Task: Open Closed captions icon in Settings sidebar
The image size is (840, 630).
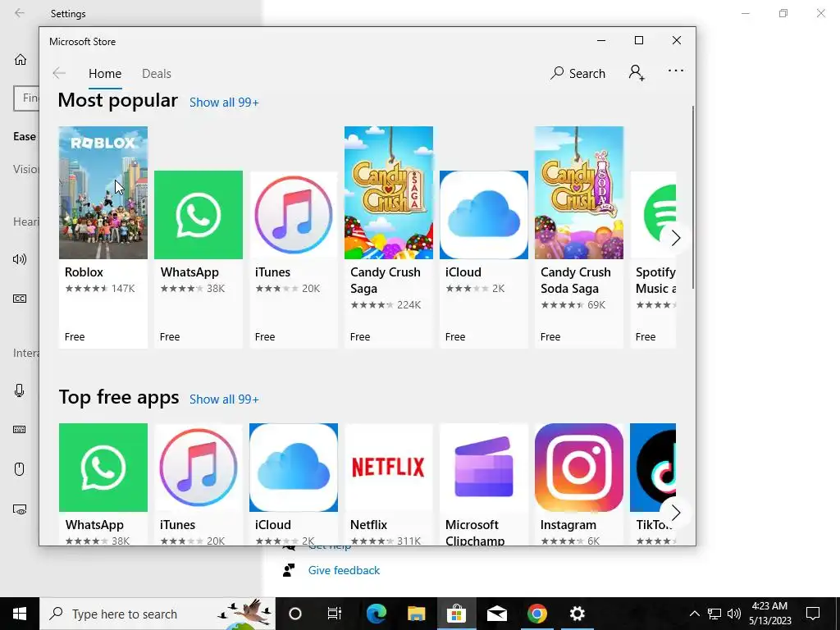Action: (x=20, y=299)
